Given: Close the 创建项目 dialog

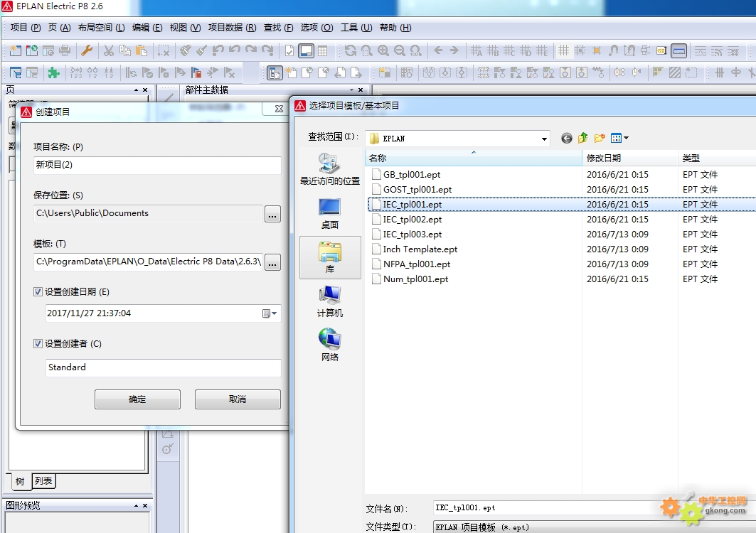Looking at the screenshot, I should click(x=278, y=109).
